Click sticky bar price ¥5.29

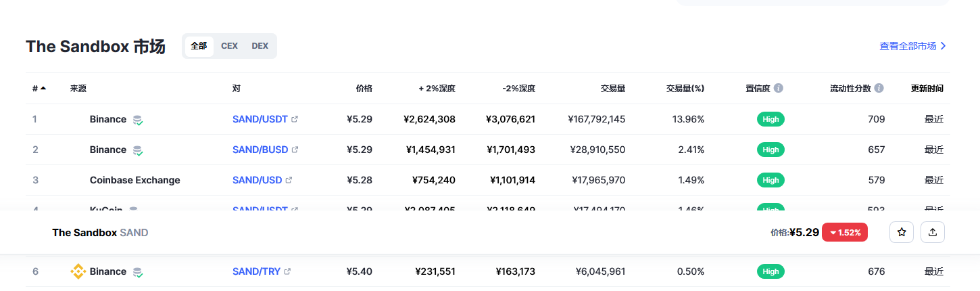coord(804,232)
